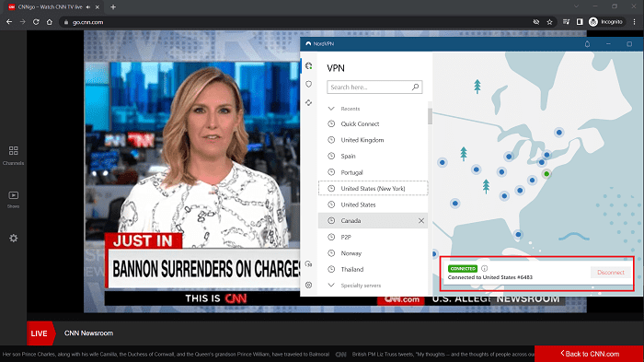This screenshot has width=644, height=362.
Task: Collapse the Recents section chevron
Action: (x=331, y=109)
